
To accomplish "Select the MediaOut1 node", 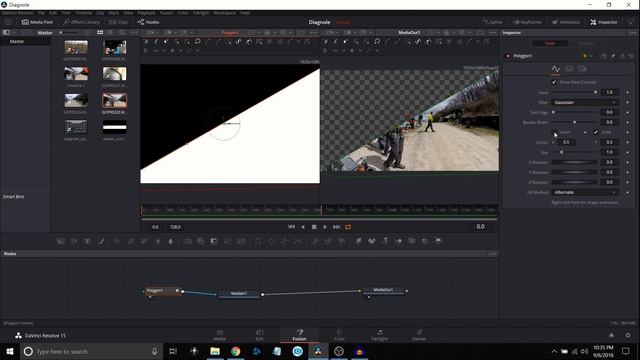I will click(x=383, y=290).
